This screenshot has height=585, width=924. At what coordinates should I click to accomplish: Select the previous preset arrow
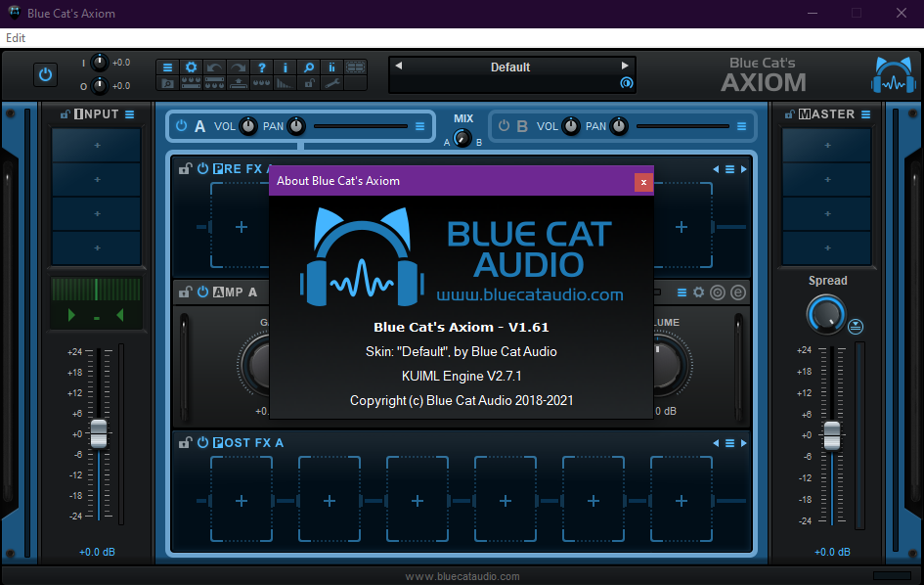(398, 66)
